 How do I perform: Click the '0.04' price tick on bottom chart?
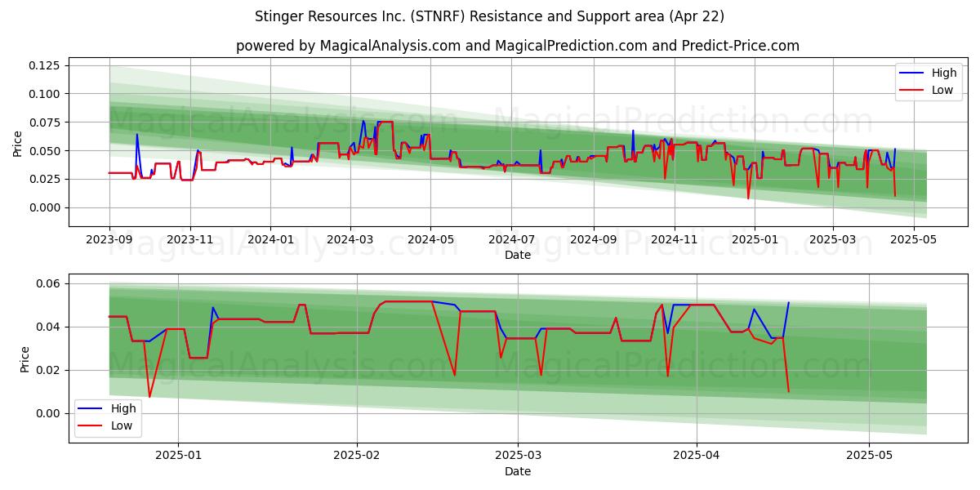click(50, 327)
